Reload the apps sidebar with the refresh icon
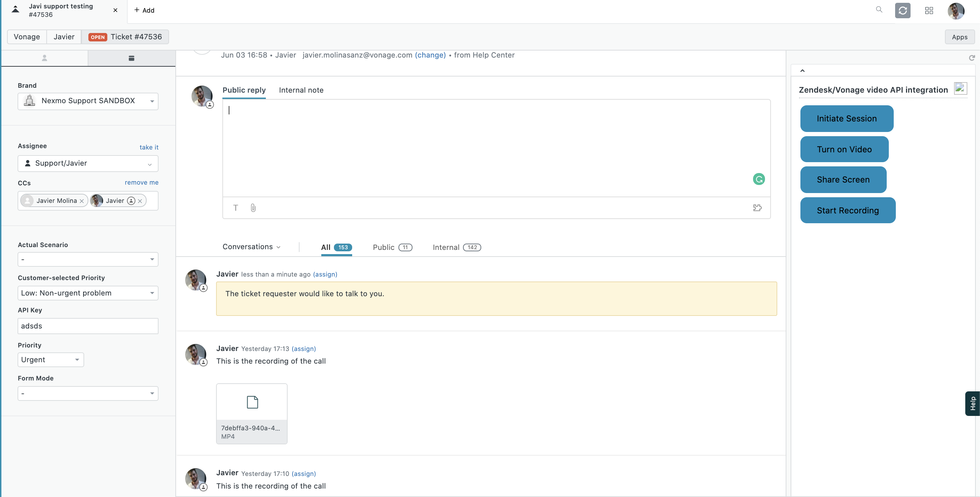 972,58
